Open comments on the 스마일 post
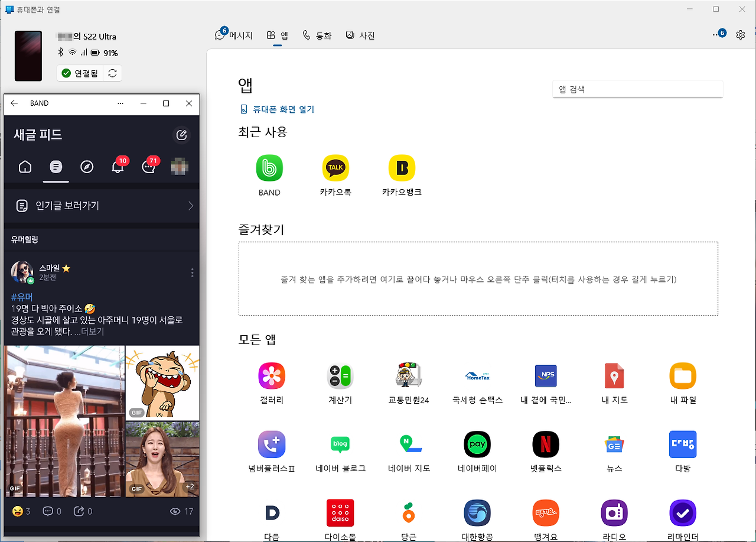Image resolution: width=756 pixels, height=542 pixels. click(x=52, y=511)
